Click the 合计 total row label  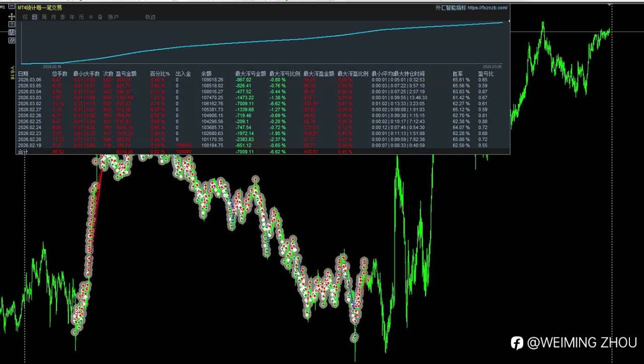[x=23, y=152]
